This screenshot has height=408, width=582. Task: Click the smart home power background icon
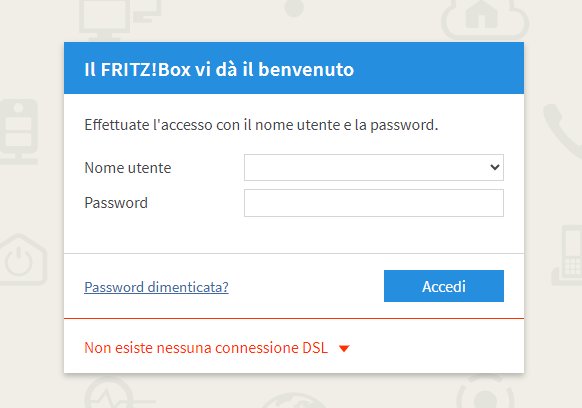click(x=22, y=260)
